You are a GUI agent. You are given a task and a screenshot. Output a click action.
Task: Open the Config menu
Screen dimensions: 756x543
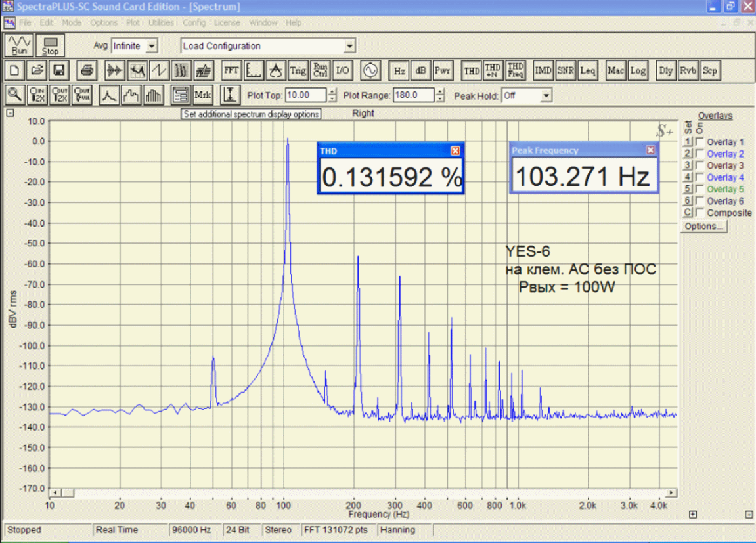pyautogui.click(x=194, y=22)
